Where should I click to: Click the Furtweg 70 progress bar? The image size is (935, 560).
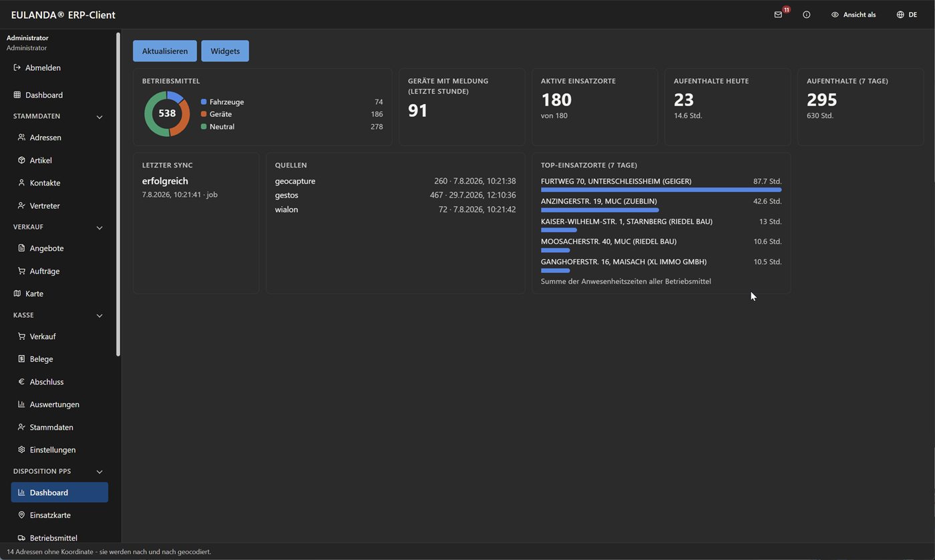click(x=661, y=190)
